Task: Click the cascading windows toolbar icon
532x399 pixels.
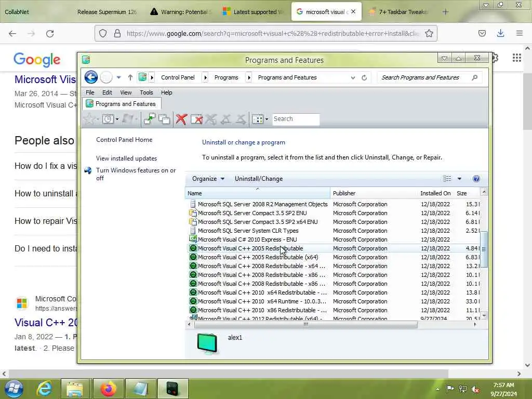Action: [165, 119]
